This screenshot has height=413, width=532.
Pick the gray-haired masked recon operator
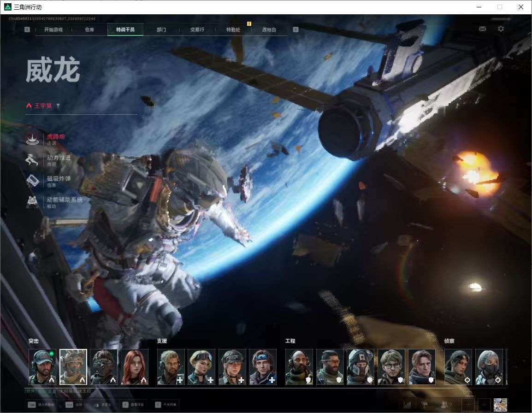(x=489, y=367)
